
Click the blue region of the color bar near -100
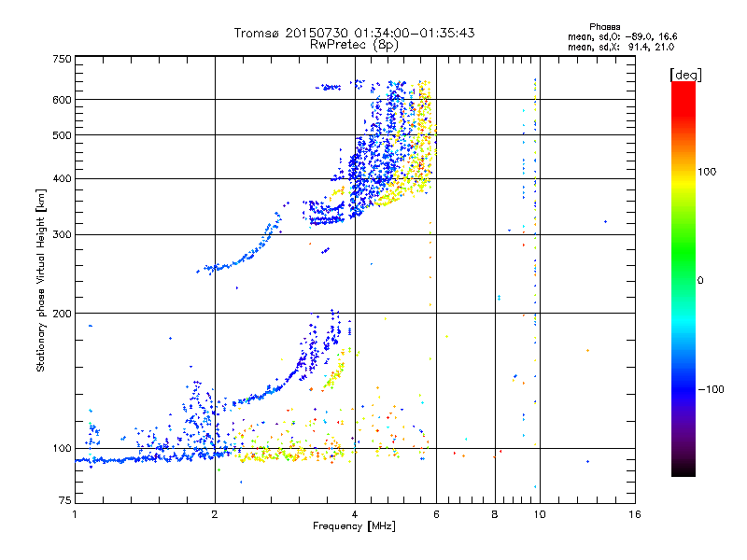tap(684, 389)
